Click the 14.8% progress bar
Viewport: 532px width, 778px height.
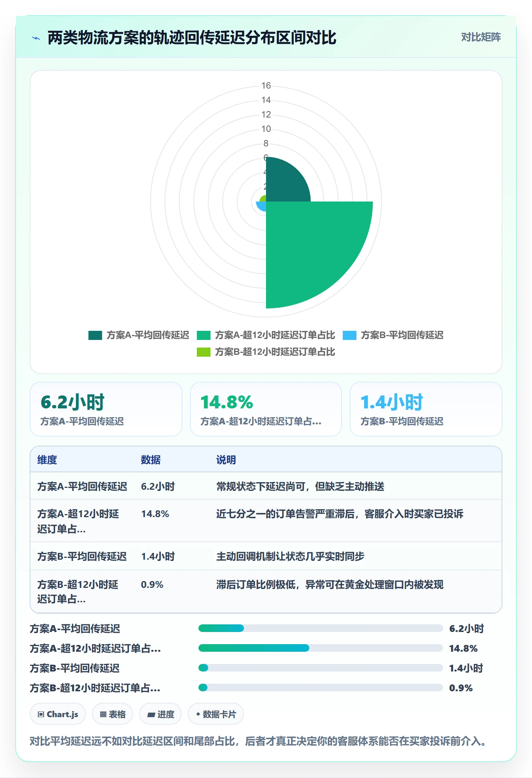click(x=321, y=648)
